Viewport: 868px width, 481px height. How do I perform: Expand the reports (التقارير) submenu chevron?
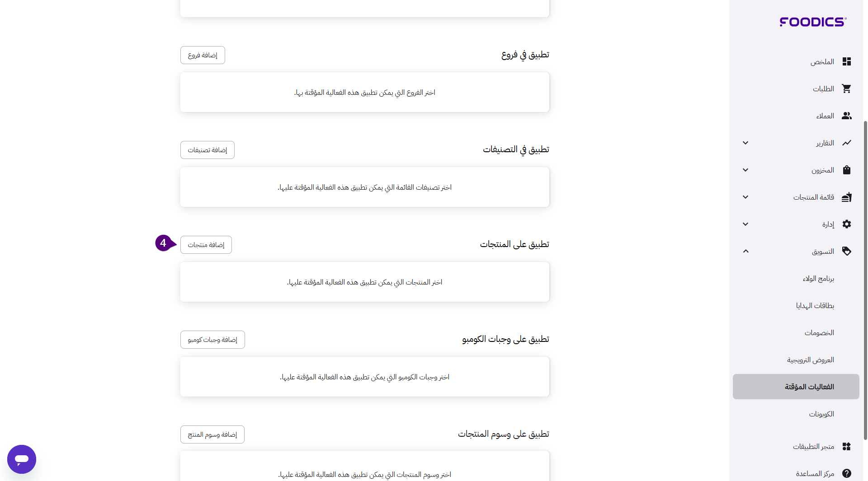(x=745, y=143)
